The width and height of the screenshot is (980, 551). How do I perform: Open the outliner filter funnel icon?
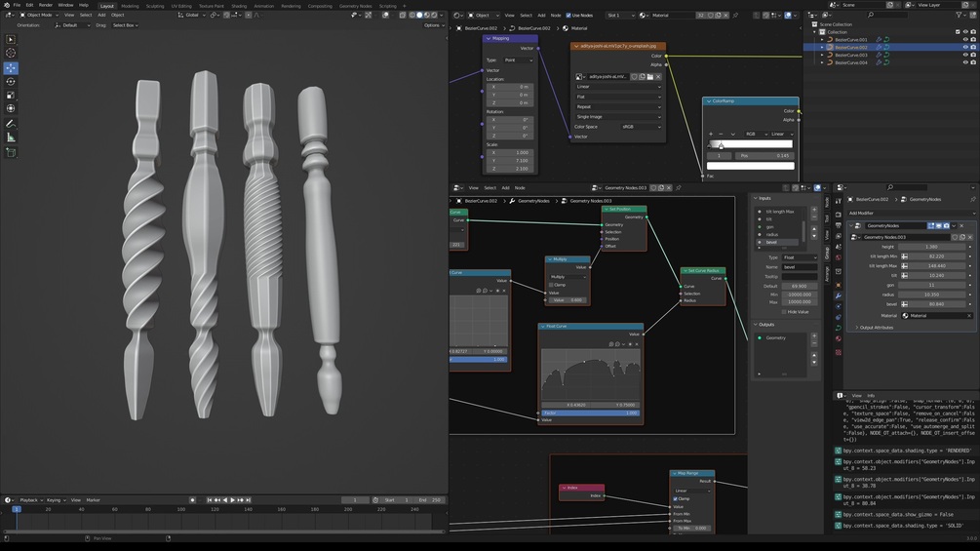click(960, 15)
